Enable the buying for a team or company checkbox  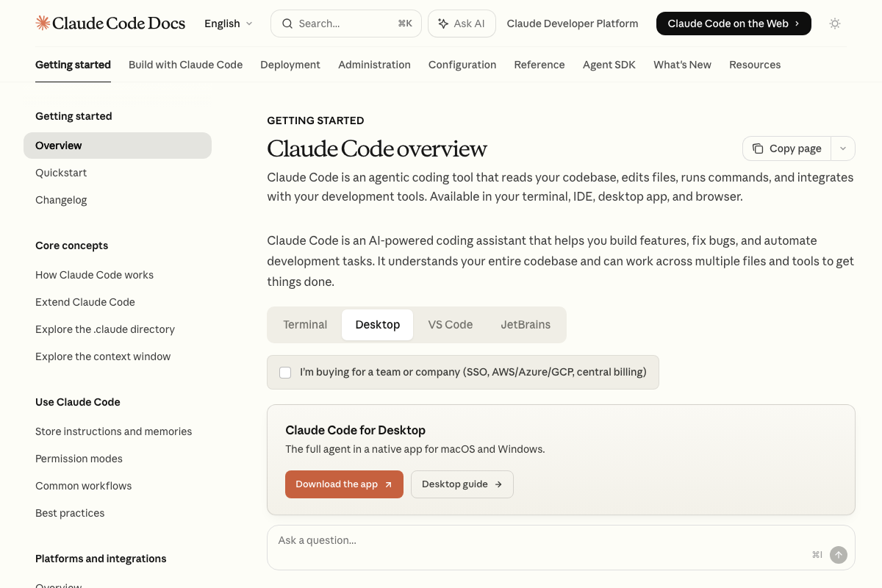coord(285,372)
